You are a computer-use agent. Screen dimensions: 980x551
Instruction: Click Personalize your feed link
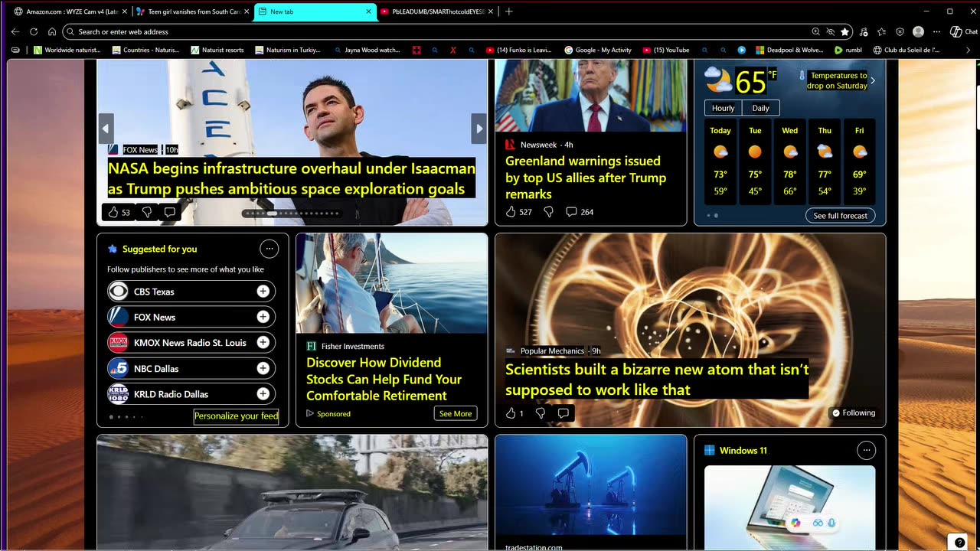(x=236, y=416)
